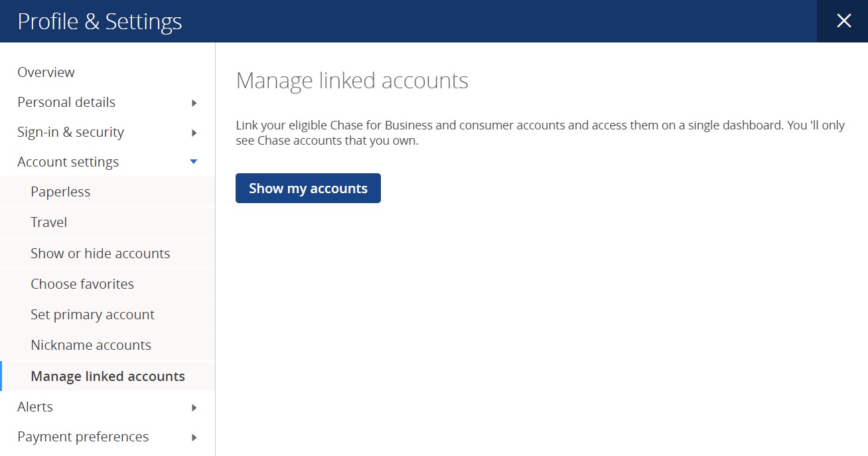Open Show or hide accounts settings

[x=100, y=253]
